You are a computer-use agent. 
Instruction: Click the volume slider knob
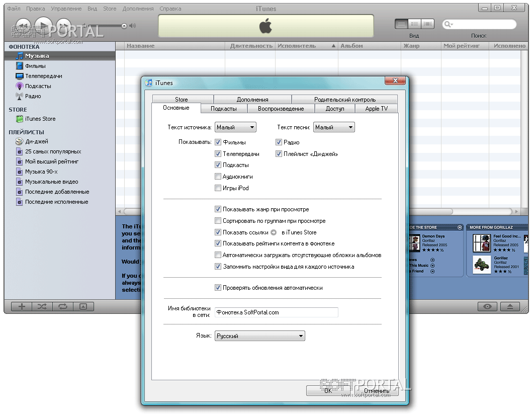point(124,26)
